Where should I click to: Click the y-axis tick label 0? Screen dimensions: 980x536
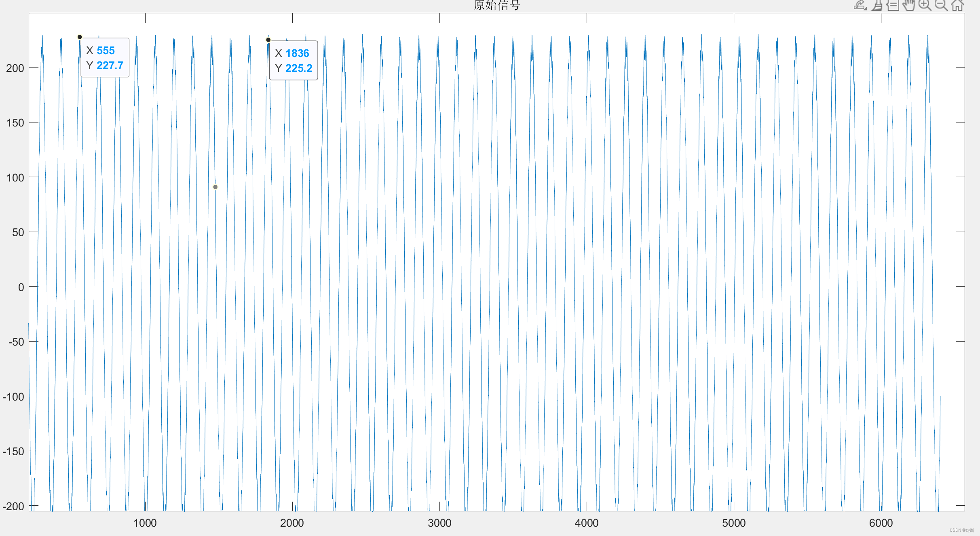(21, 287)
